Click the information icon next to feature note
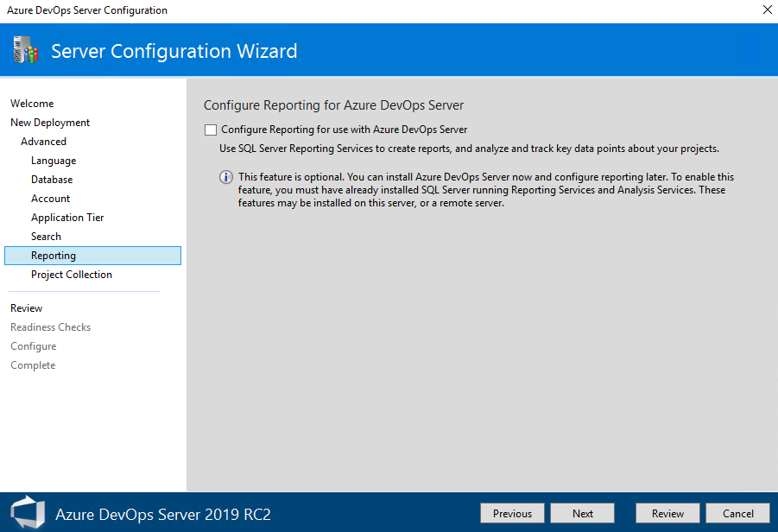This screenshot has height=532, width=778. pyautogui.click(x=225, y=177)
